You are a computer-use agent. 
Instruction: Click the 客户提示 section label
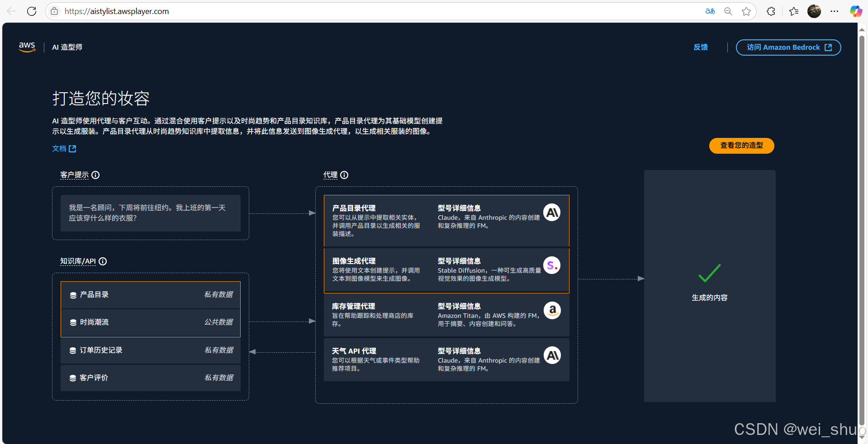[x=75, y=175]
